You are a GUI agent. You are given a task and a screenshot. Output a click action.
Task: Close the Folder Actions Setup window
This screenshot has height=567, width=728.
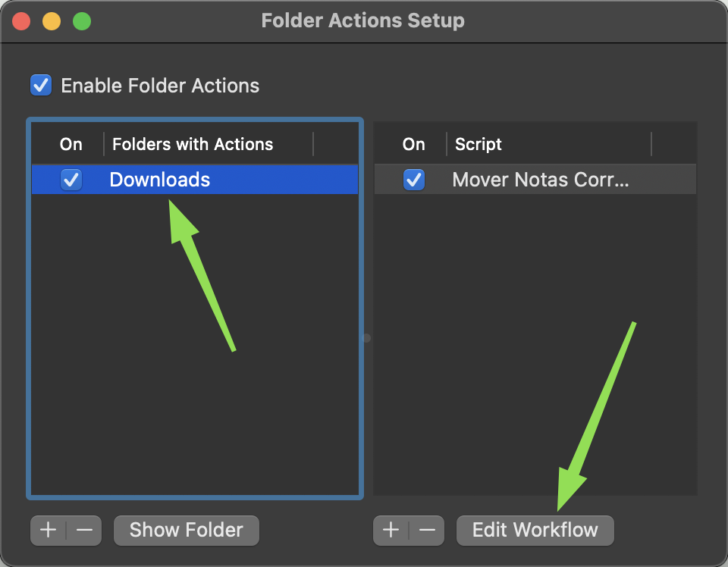click(21, 21)
